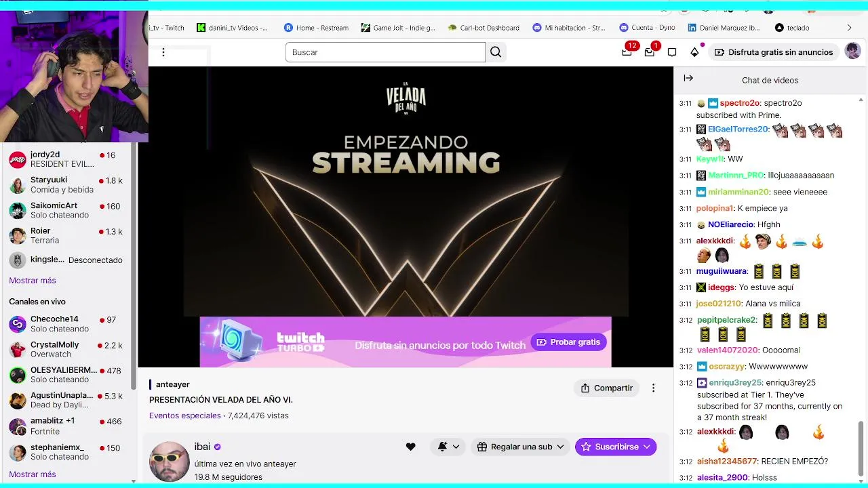Open the bits gem icon
The height and width of the screenshot is (488, 868).
point(694,52)
